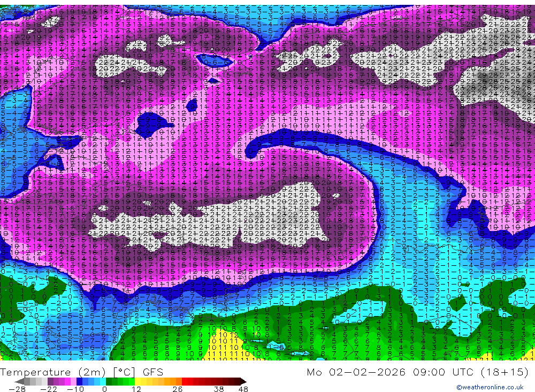The height and width of the screenshot is (392, 535).
Task: Click the 'Mo 02-02-2026 09:00 UTC (18+15)' timestamp
Action: 418,372
